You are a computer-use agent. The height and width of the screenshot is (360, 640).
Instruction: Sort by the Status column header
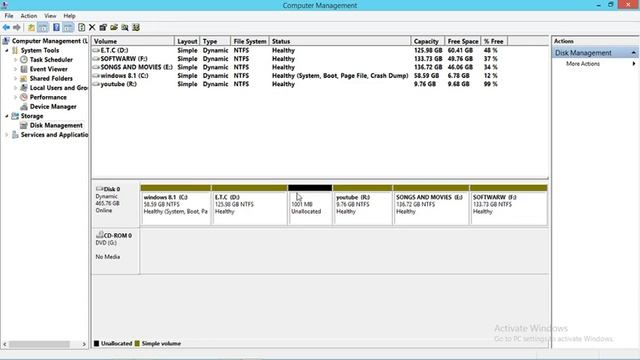340,41
